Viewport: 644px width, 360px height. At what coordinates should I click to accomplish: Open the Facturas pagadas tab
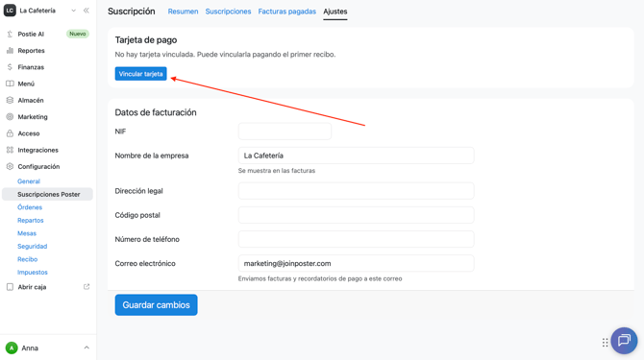287,12
